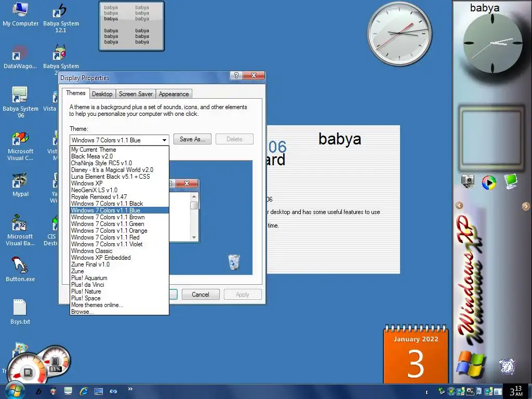The image size is (532, 399).
Task: Switch to the Appearance tab
Action: (174, 94)
